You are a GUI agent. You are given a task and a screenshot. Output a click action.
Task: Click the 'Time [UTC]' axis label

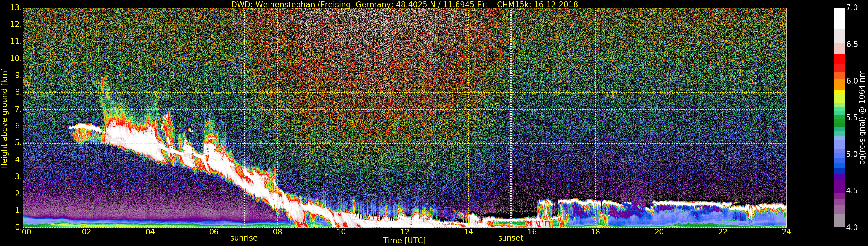[x=404, y=241]
